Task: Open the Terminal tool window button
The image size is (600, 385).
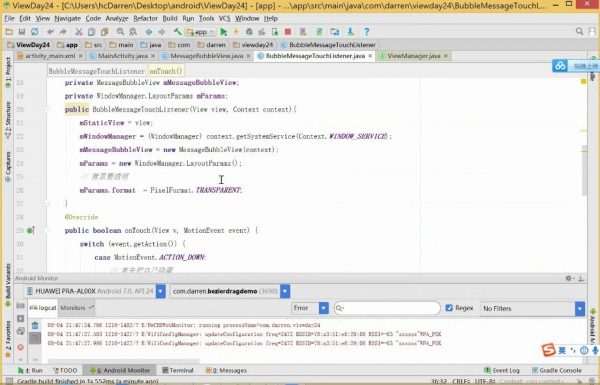Action: pos(178,370)
